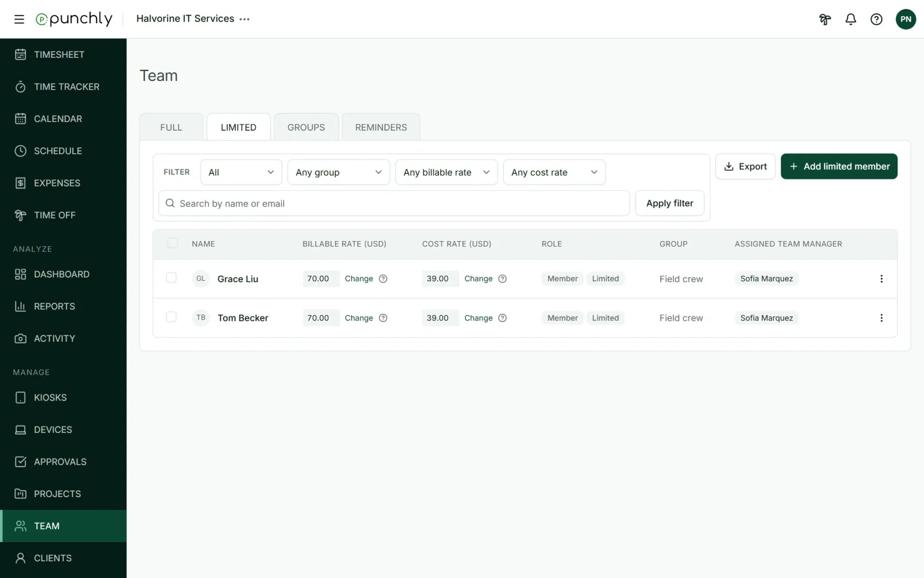Viewport: 924px width, 578px height.
Task: Click the palm tree time off icon in header
Action: click(x=825, y=19)
